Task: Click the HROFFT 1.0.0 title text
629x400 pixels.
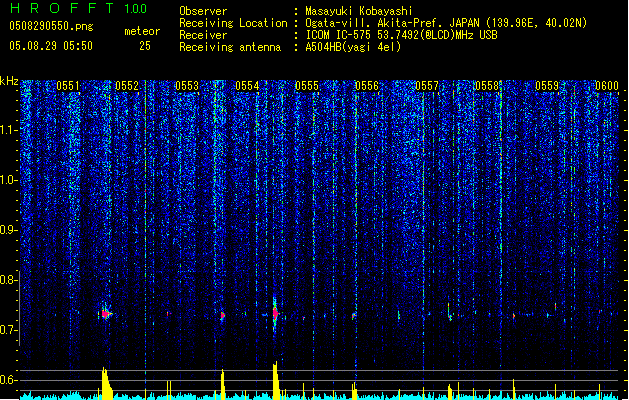Action: click(78, 8)
